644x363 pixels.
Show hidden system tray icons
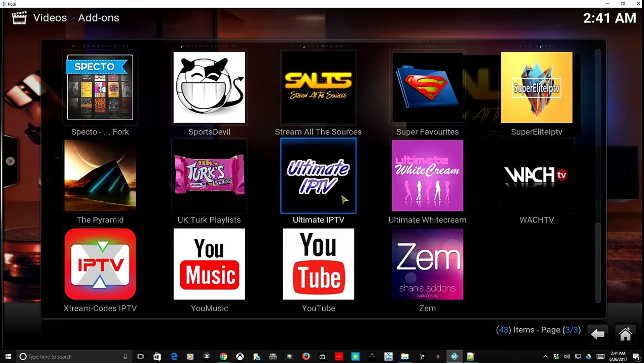pyautogui.click(x=545, y=357)
